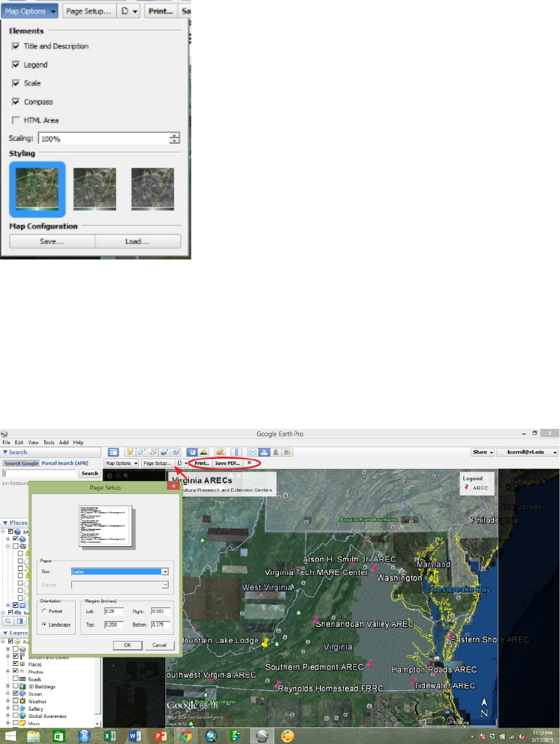Click Cancel in Page Setup dialog

159,644
